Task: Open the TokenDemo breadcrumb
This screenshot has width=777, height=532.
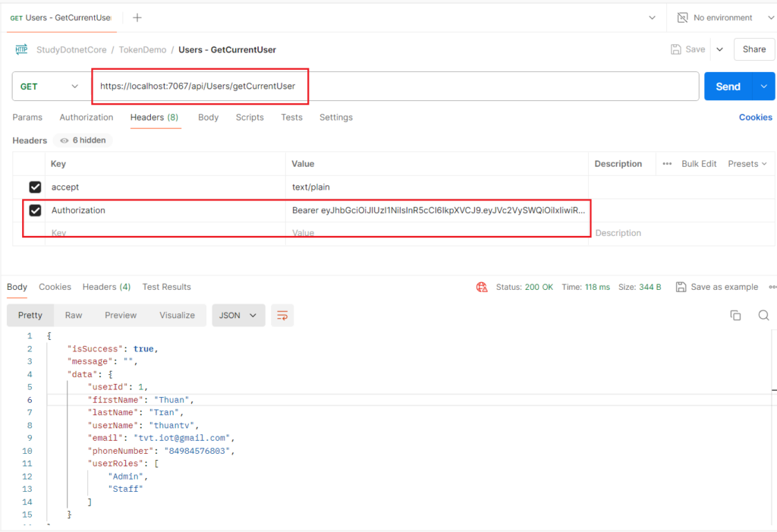Action: pos(142,49)
